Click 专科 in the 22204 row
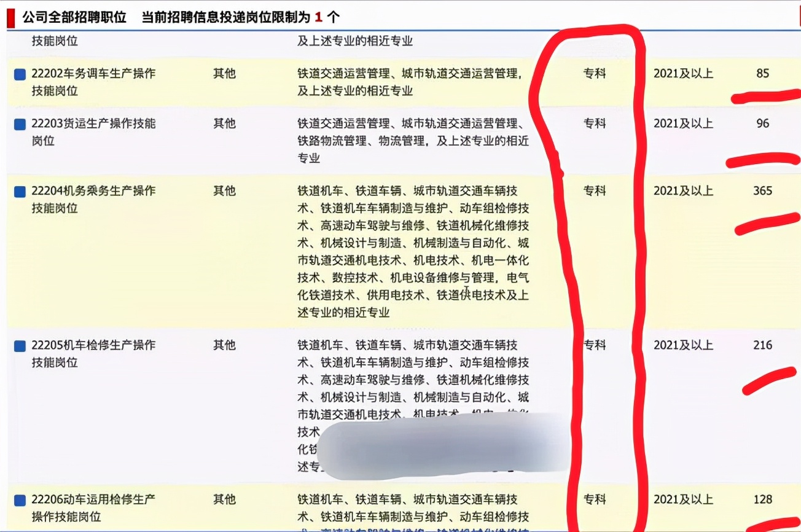 click(595, 191)
